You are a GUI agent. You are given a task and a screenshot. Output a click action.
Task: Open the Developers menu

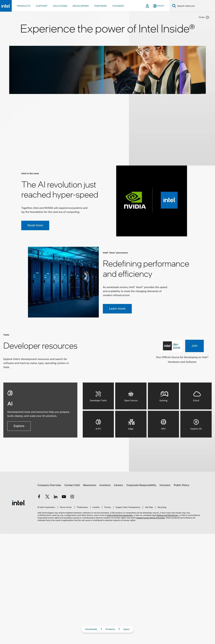click(81, 6)
